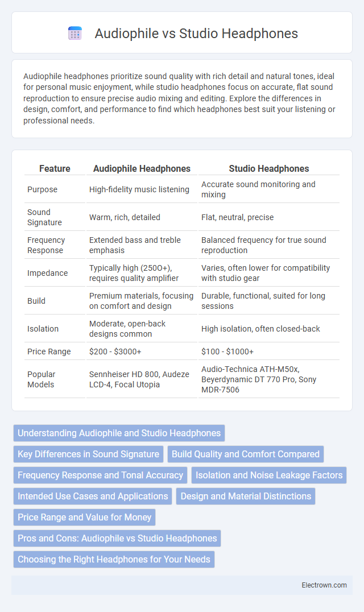This screenshot has height=612, width=364.
Task: Go to Build Quality and Comfort Compared
Action: coord(245,454)
